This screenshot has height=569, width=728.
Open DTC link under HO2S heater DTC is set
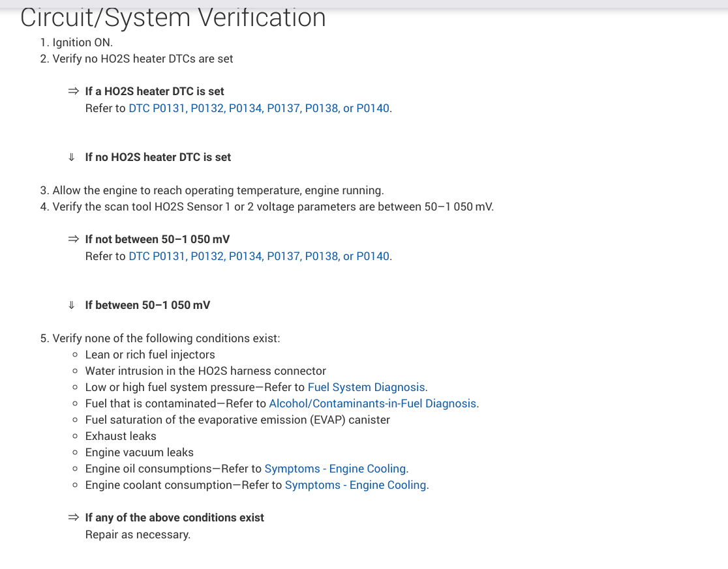click(260, 108)
